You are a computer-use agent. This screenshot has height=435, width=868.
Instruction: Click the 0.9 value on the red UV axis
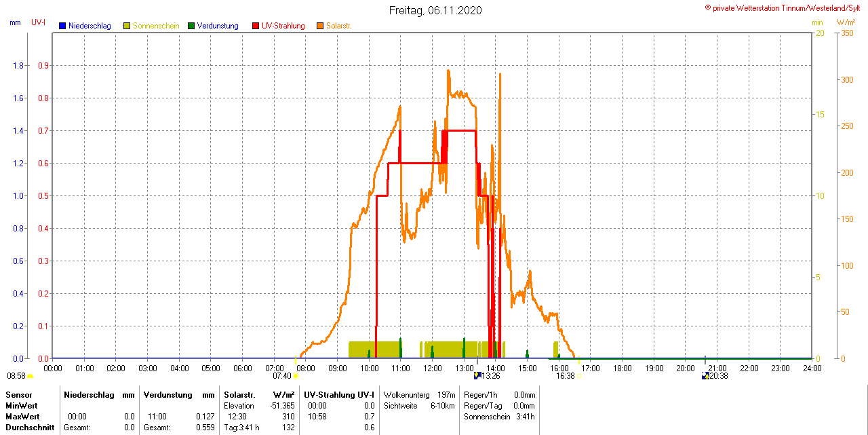click(42, 65)
